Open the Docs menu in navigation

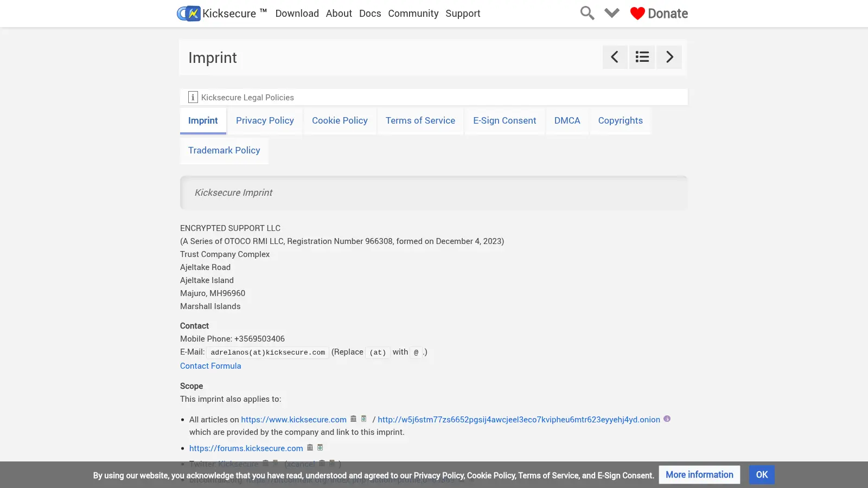pos(370,14)
